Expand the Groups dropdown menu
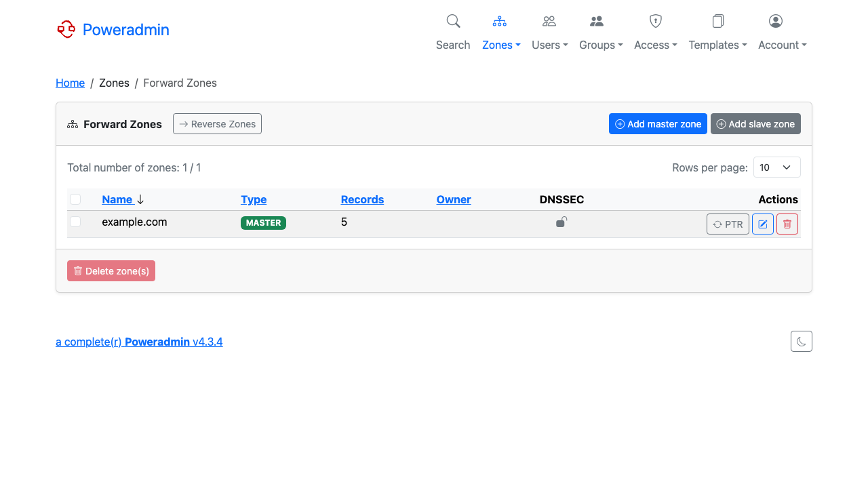 tap(601, 45)
